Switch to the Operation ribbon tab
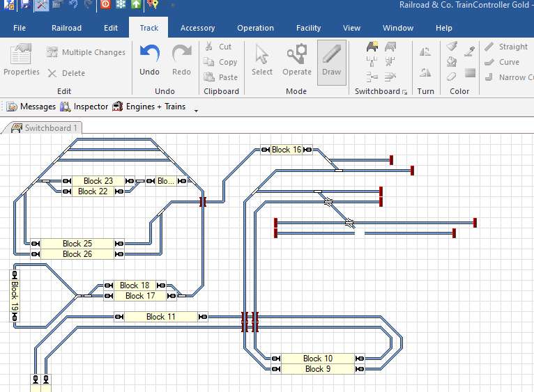 (255, 28)
